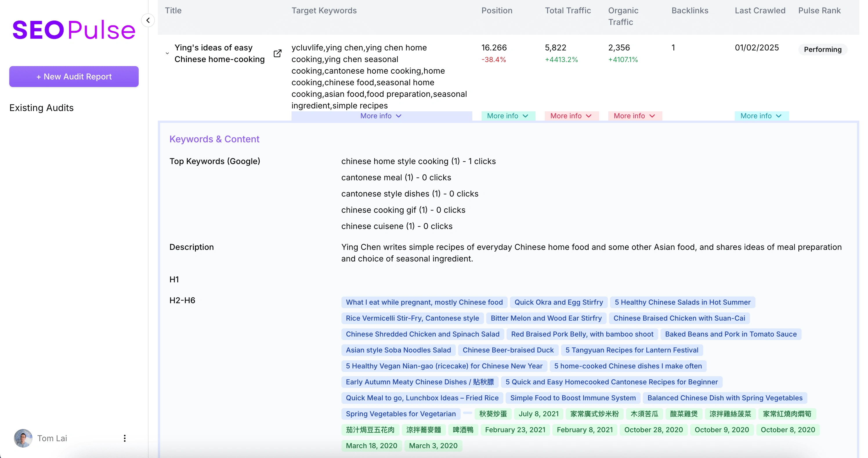868x458 pixels.
Task: Open the Existing Audits section
Action: tap(41, 108)
